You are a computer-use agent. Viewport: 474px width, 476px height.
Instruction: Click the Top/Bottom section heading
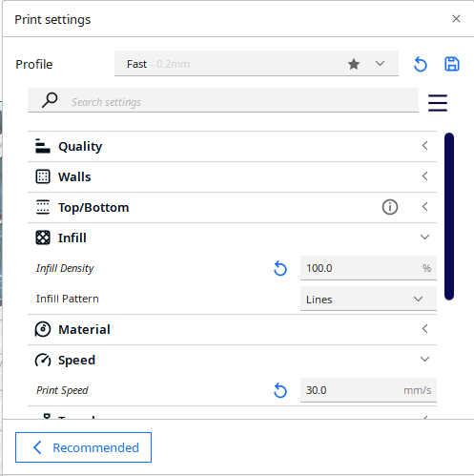point(93,208)
